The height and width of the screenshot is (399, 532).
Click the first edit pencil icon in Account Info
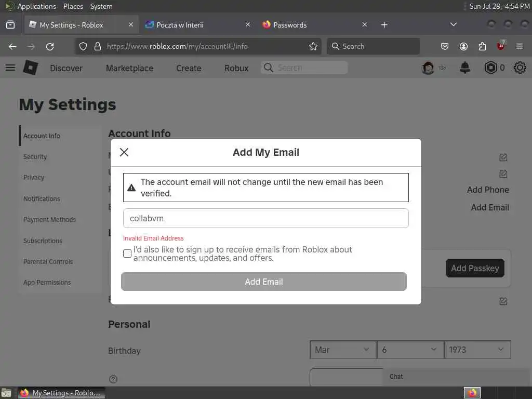point(503,157)
